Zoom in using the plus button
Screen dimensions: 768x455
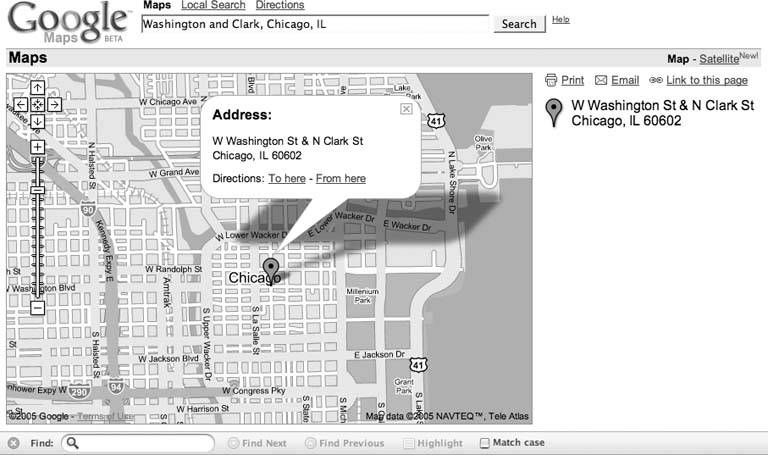37,147
